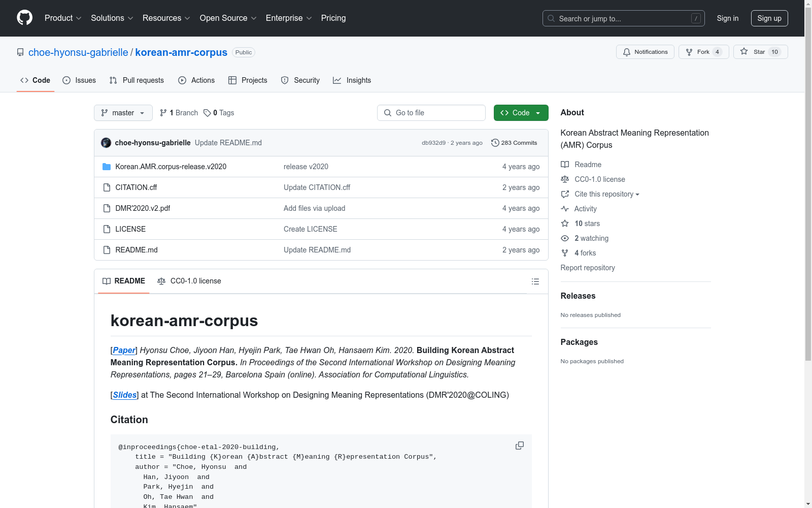This screenshot has height=508, width=812.
Task: Expand the Open Source menu
Action: (228, 18)
